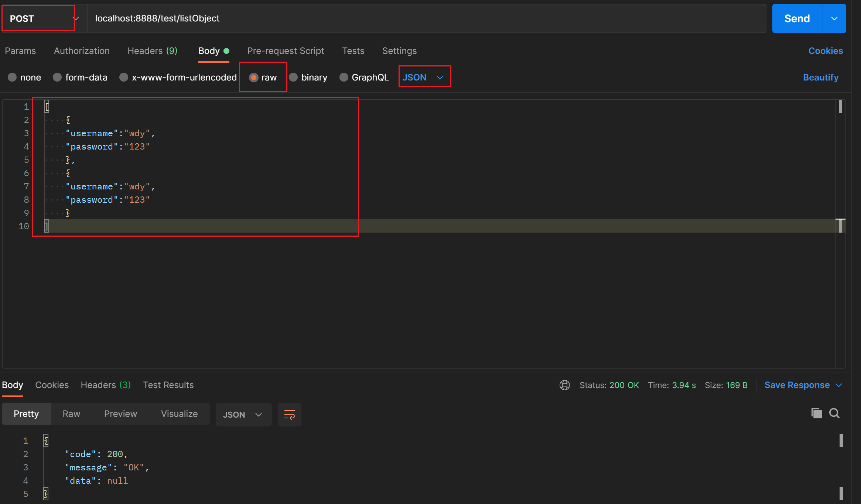Open the Save Response dropdown
The width and height of the screenshot is (861, 504).
803,385
